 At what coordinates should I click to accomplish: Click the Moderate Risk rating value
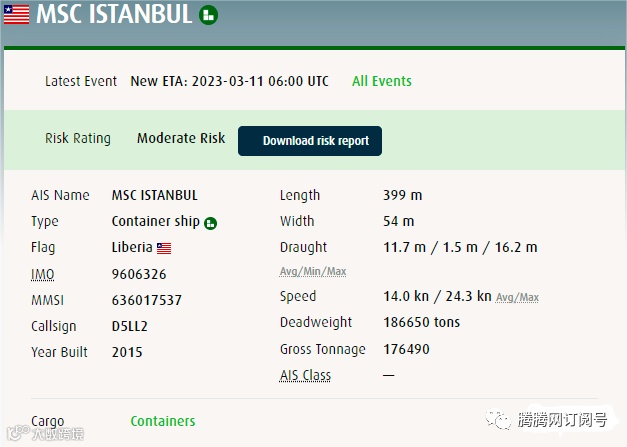coord(181,138)
